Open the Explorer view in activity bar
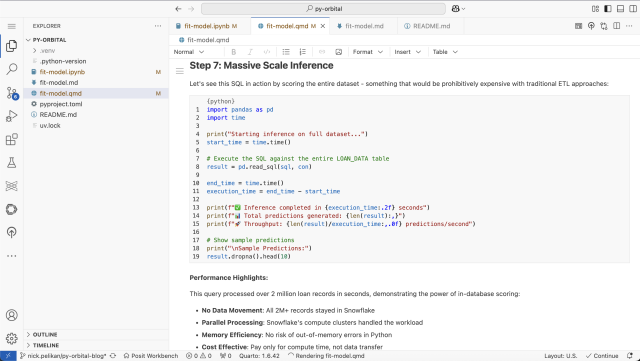 [x=11, y=46]
